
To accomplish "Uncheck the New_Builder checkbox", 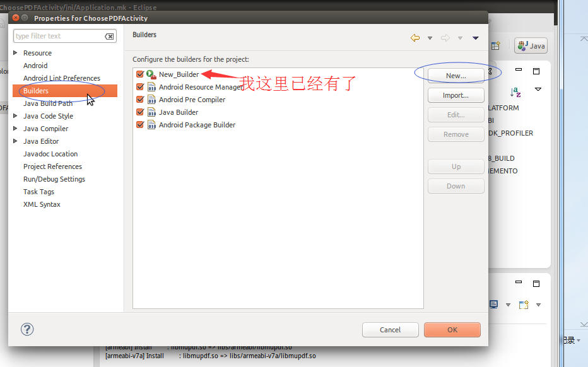I will click(140, 74).
